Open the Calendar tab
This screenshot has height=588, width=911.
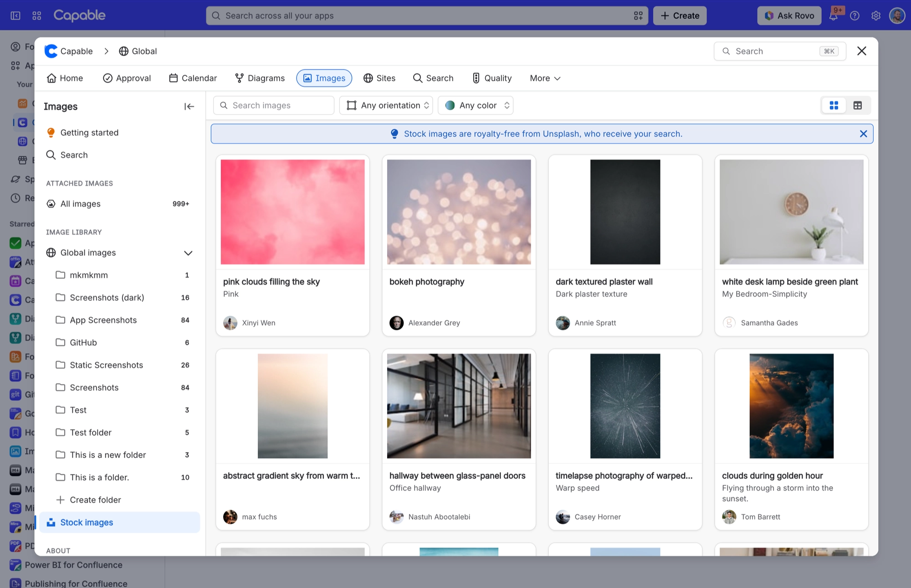pyautogui.click(x=193, y=78)
